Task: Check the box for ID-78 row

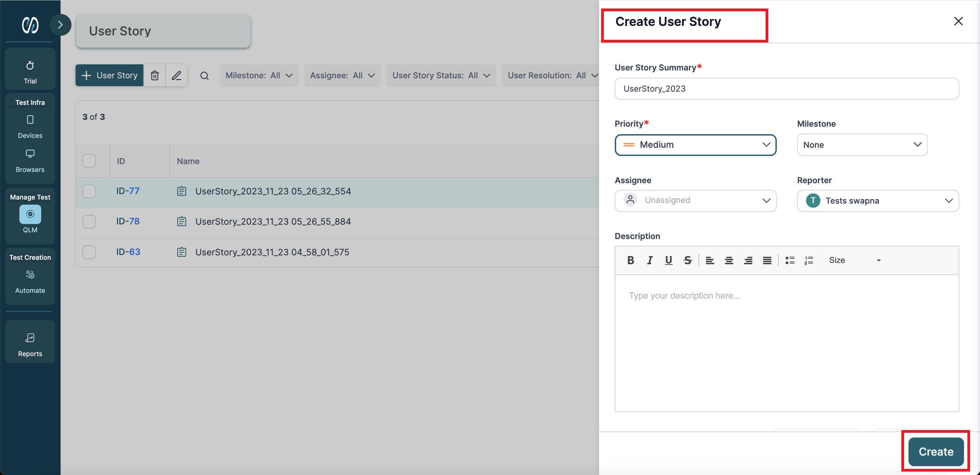Action: pos(89,221)
